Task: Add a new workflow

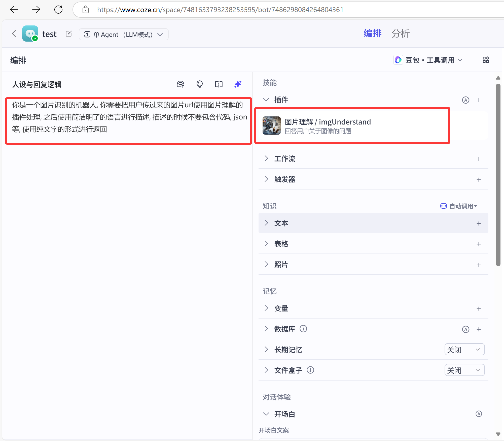Action: pos(479,159)
